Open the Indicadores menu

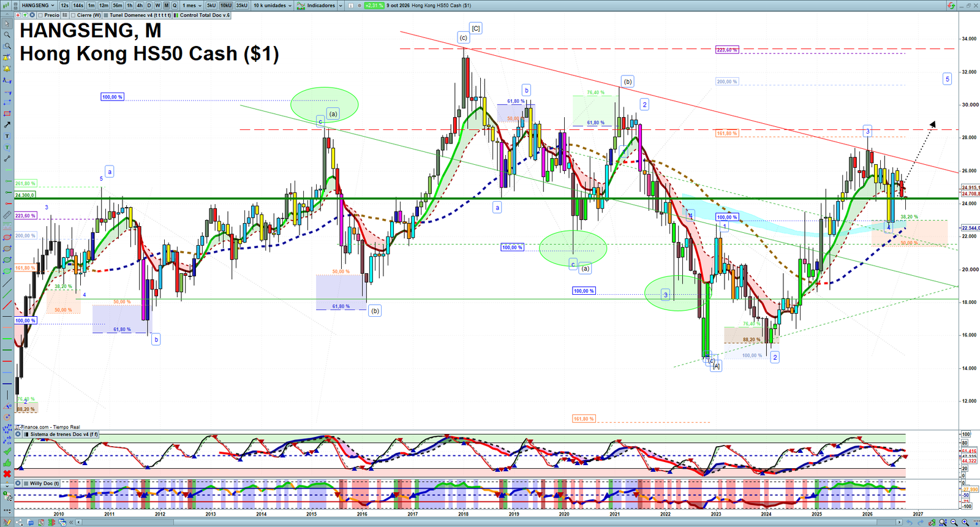[317, 6]
